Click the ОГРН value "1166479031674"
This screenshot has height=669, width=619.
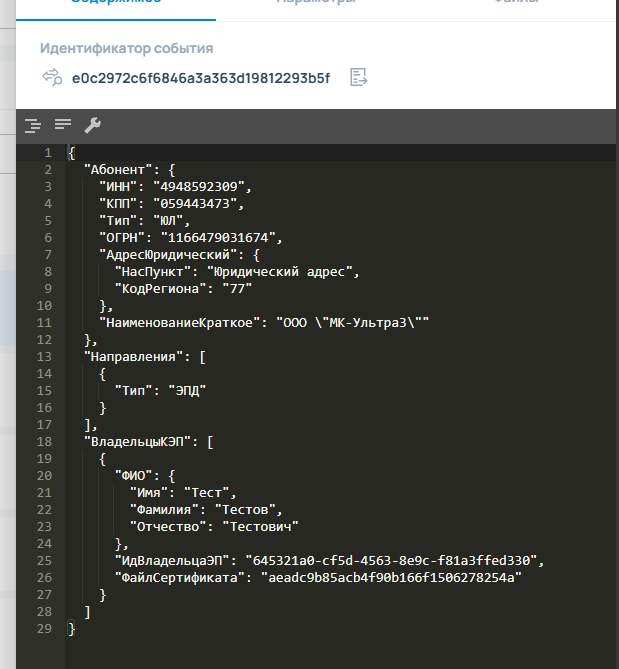[218, 238]
